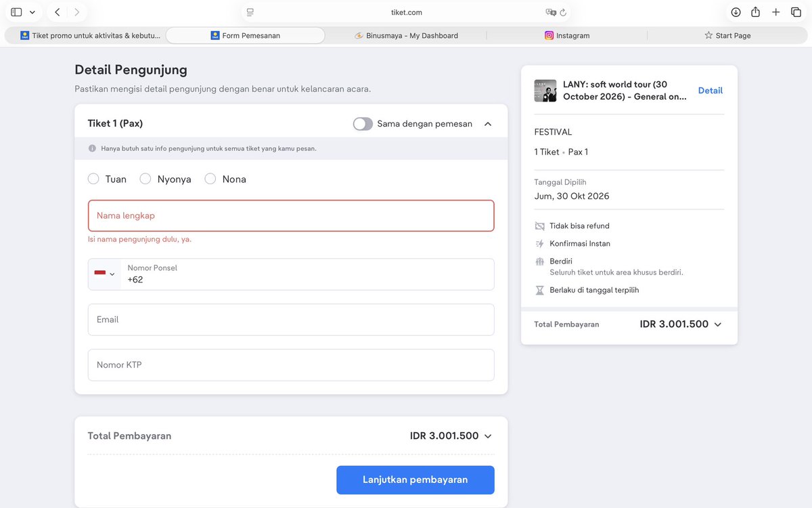The width and height of the screenshot is (812, 508).
Task: Expand the sidebar Total Pembayaran chevron
Action: pos(718,324)
